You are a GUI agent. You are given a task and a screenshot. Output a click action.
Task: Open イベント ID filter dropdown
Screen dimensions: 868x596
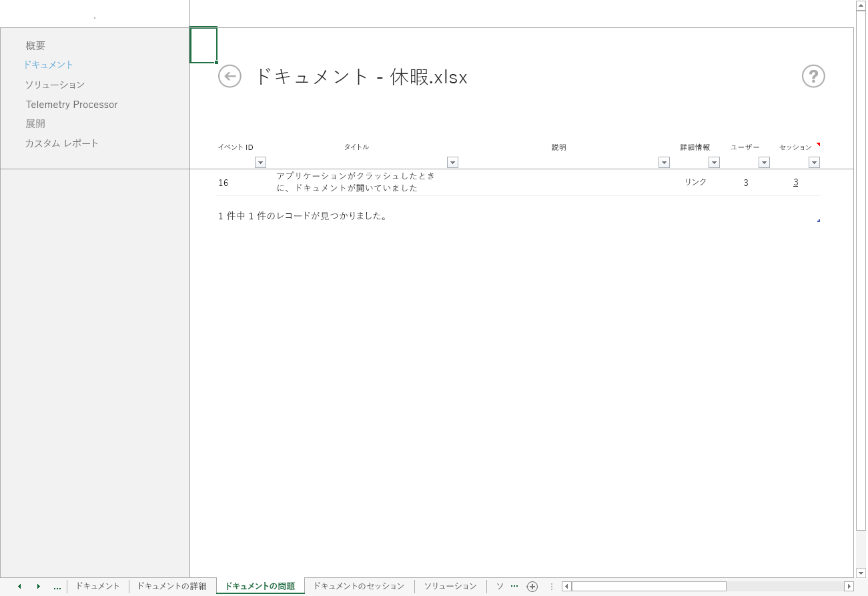pos(260,162)
